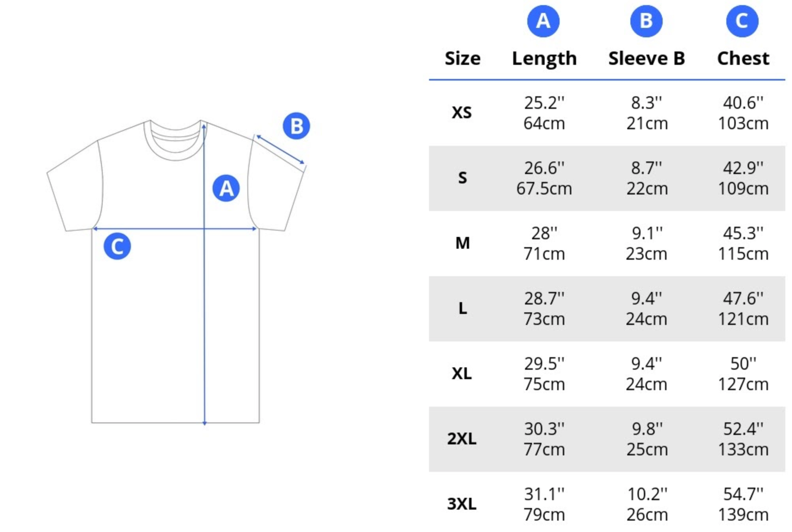792x532 pixels.
Task: Click the S length value 26.6" 67.5cm
Action: [544, 178]
